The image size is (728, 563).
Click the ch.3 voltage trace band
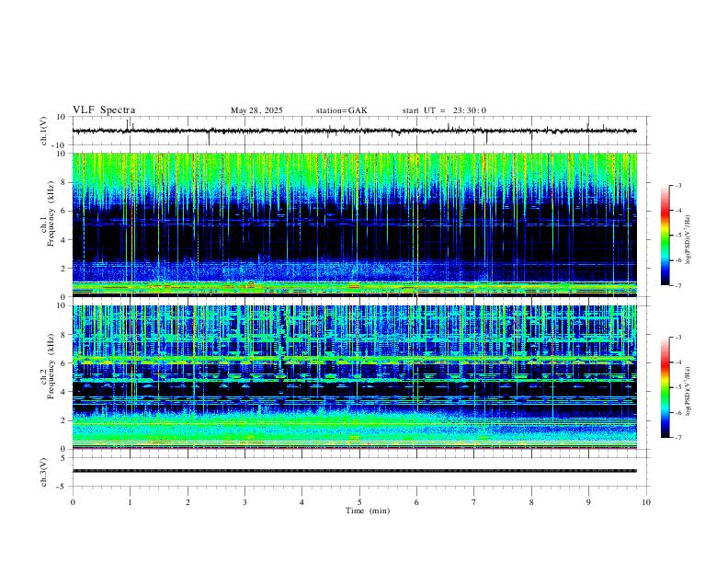355,471
